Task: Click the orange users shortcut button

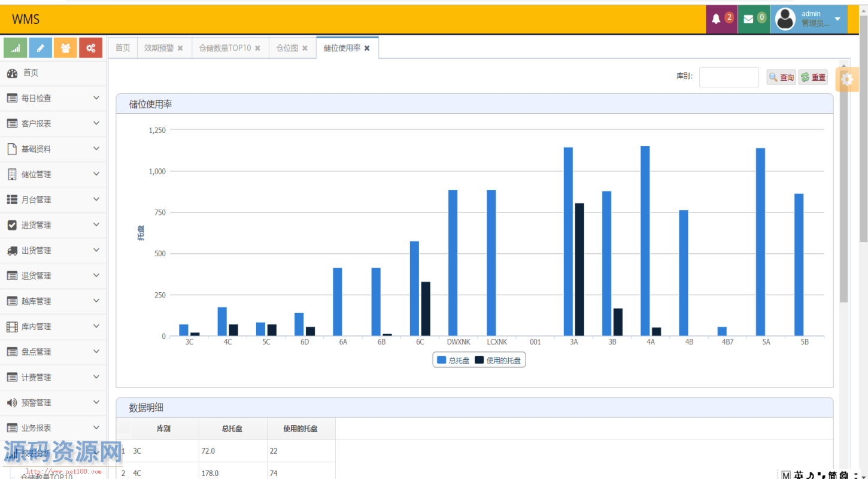Action: [66, 48]
